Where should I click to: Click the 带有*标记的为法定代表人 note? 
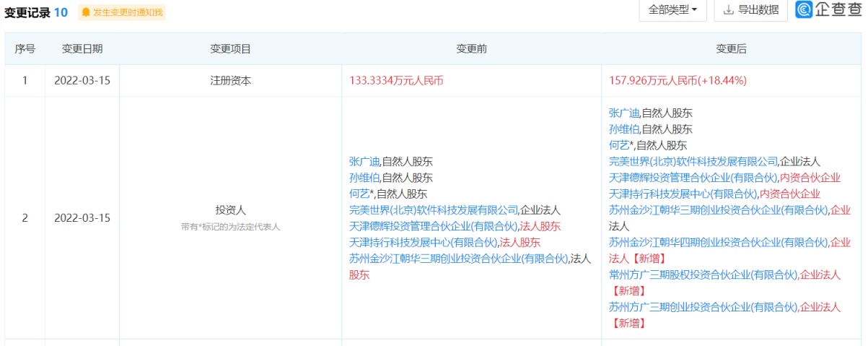point(230,227)
